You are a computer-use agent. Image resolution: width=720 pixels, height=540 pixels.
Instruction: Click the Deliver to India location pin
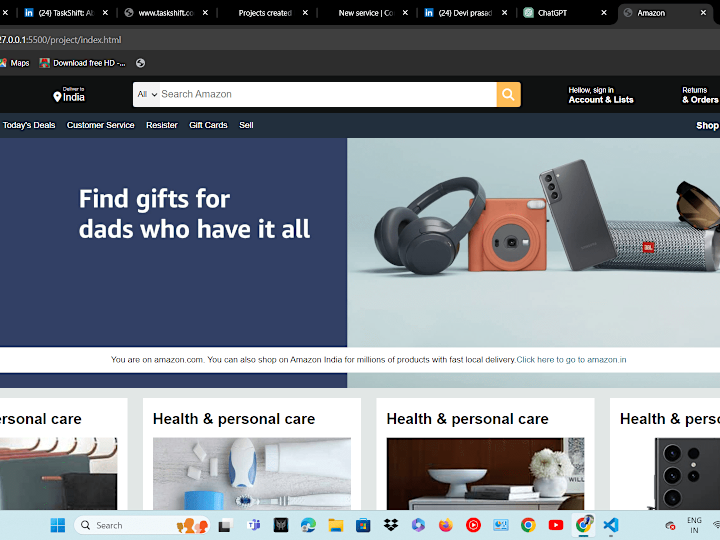(57, 97)
